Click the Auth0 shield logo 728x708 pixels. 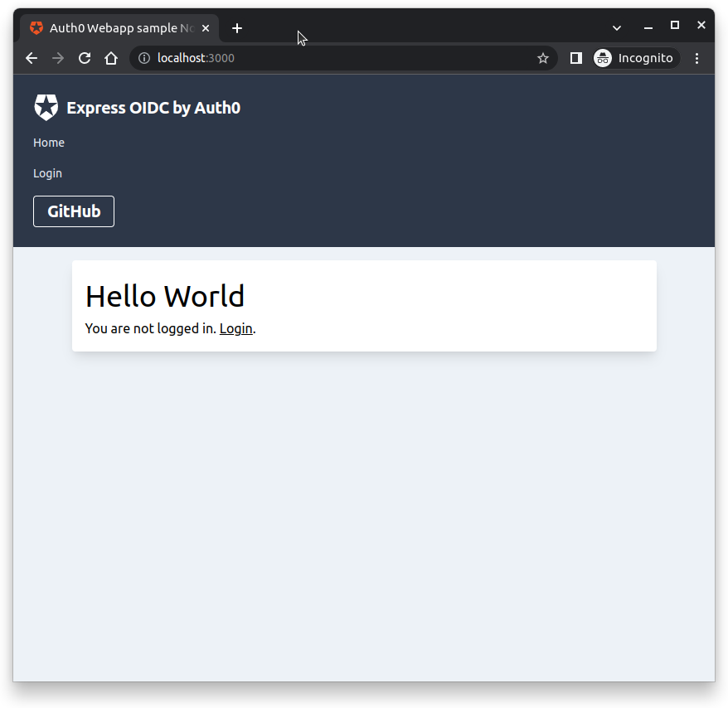46,107
